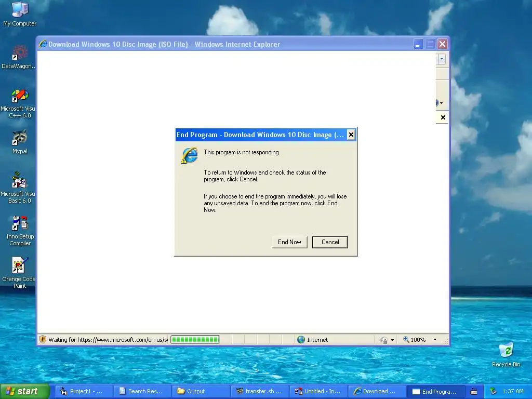This screenshot has width=532, height=399.
Task: Open the privacy icon dropdown arrow in status bar
Action: coord(393,340)
